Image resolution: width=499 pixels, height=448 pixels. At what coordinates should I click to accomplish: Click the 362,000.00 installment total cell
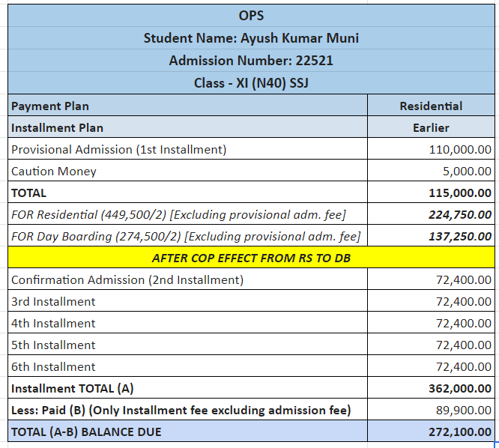pyautogui.click(x=431, y=388)
